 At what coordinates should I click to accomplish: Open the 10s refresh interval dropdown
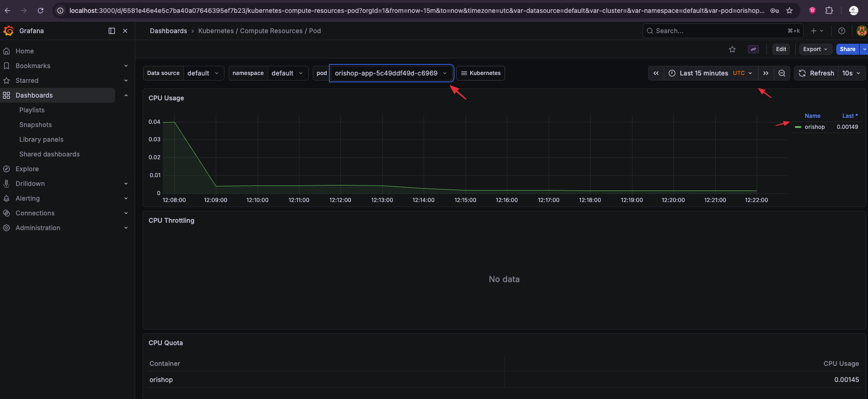(x=851, y=73)
